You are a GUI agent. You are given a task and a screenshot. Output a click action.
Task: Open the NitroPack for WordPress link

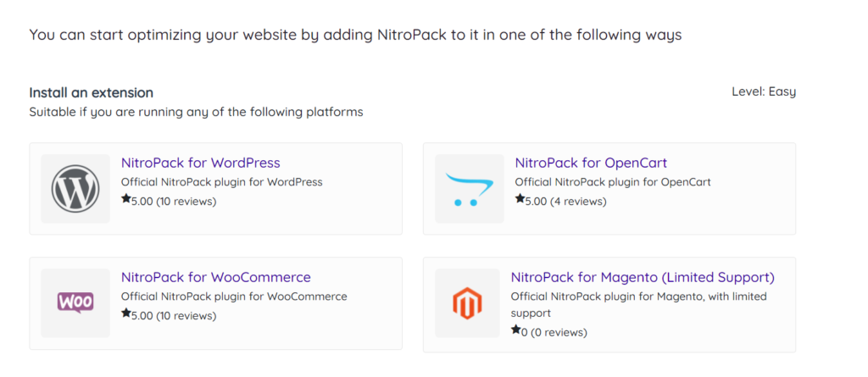(x=200, y=163)
